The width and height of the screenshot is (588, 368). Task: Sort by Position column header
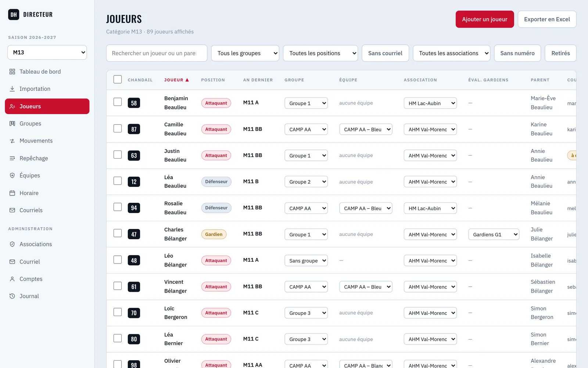point(213,80)
